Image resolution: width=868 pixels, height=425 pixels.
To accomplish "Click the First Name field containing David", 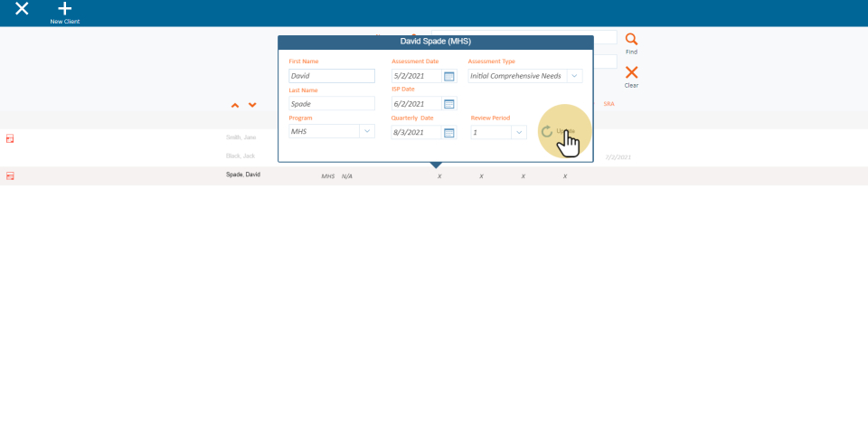I will pos(331,76).
